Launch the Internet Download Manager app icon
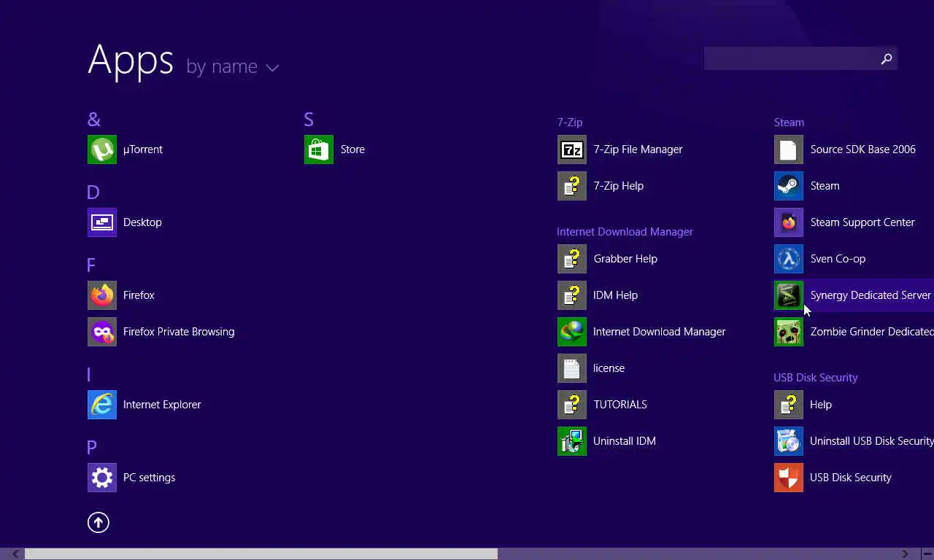Image resolution: width=934 pixels, height=560 pixels. [x=572, y=332]
